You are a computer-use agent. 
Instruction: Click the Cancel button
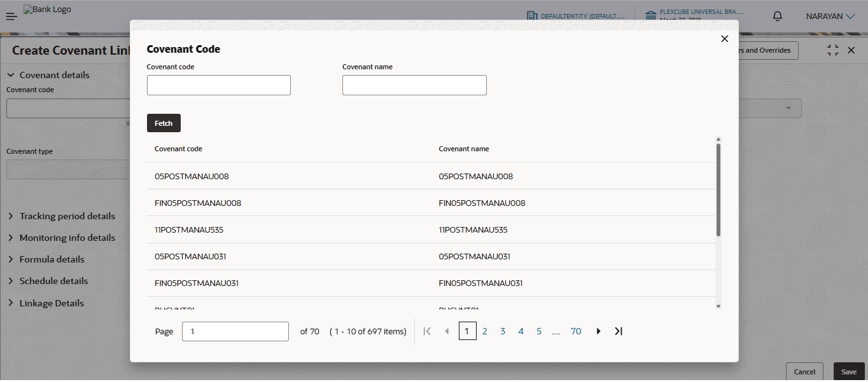(804, 372)
